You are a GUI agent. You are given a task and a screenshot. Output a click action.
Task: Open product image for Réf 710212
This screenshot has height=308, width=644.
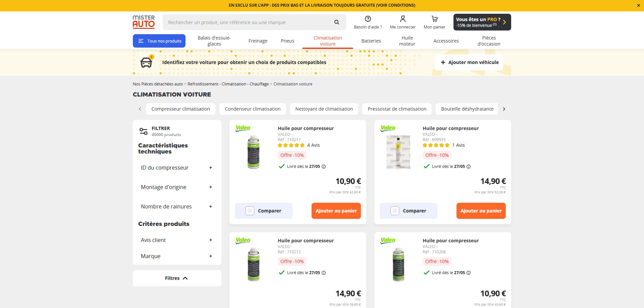point(254,264)
